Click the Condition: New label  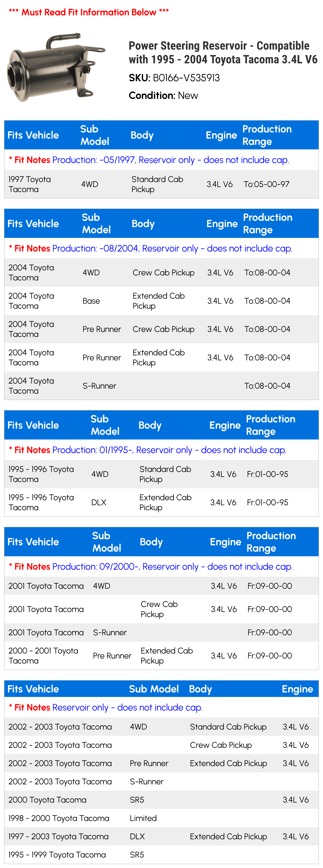click(163, 95)
